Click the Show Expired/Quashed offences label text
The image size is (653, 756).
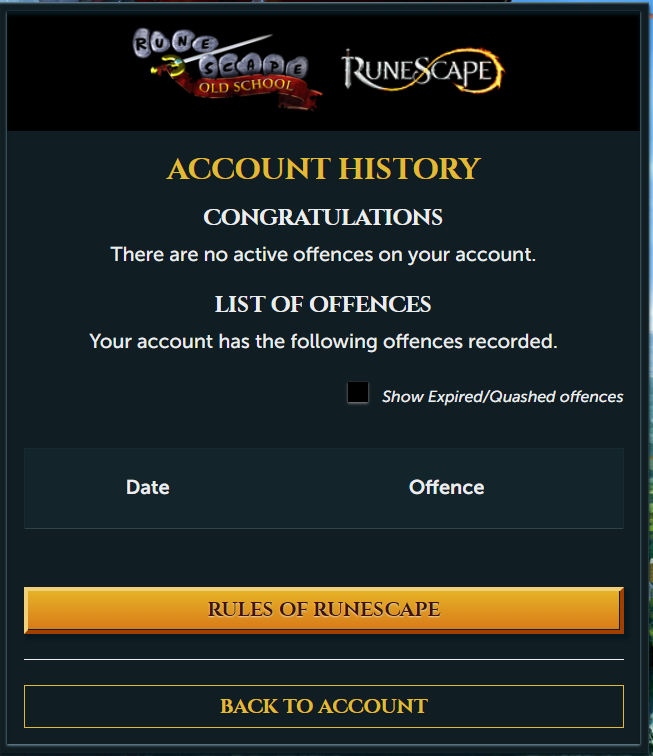tap(503, 397)
